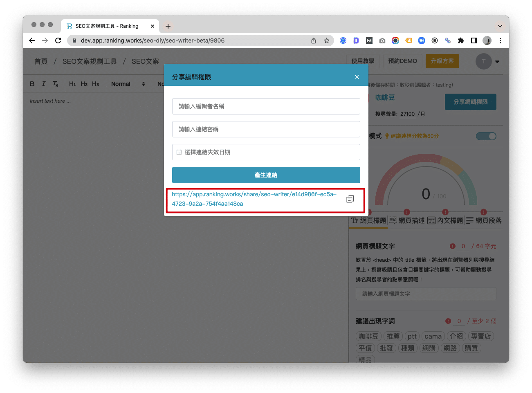
Task: Click the 產生連結 button
Action: [266, 175]
